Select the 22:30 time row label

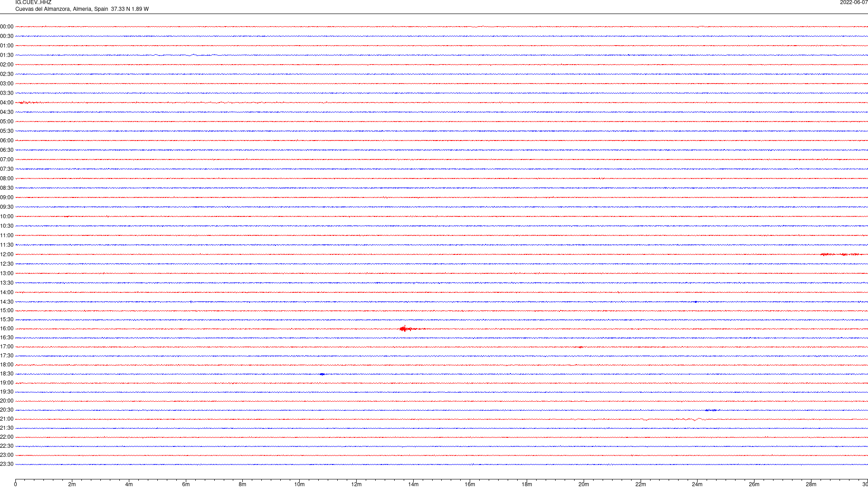click(7, 446)
